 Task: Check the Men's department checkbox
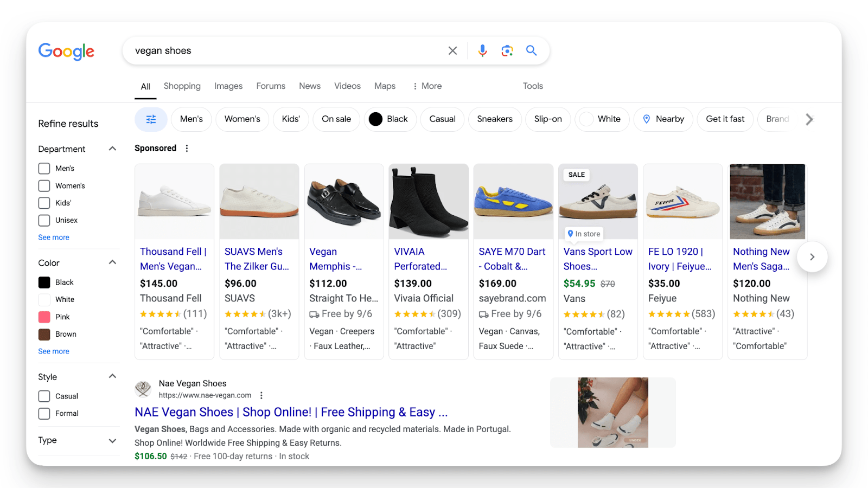tap(44, 169)
